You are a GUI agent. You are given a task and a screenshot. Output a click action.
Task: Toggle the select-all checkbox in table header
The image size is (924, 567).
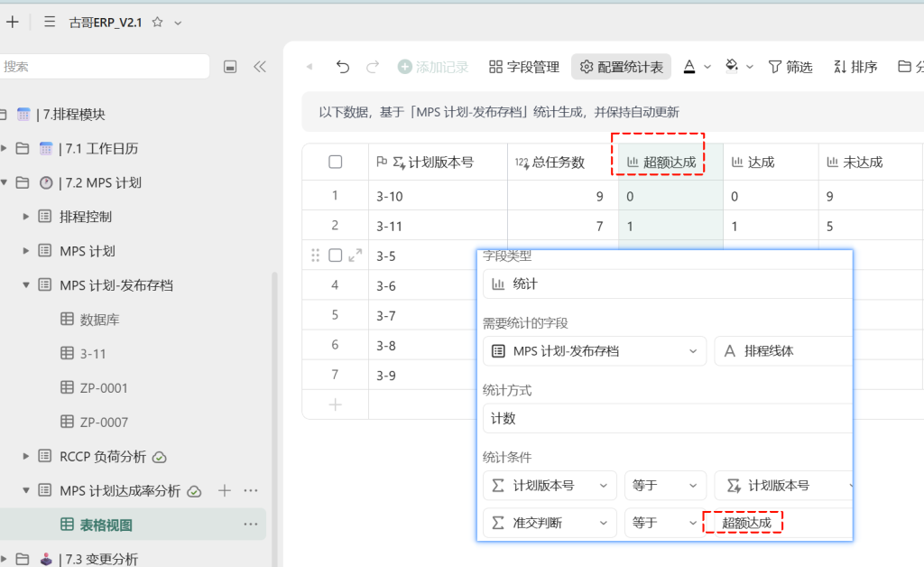point(336,163)
